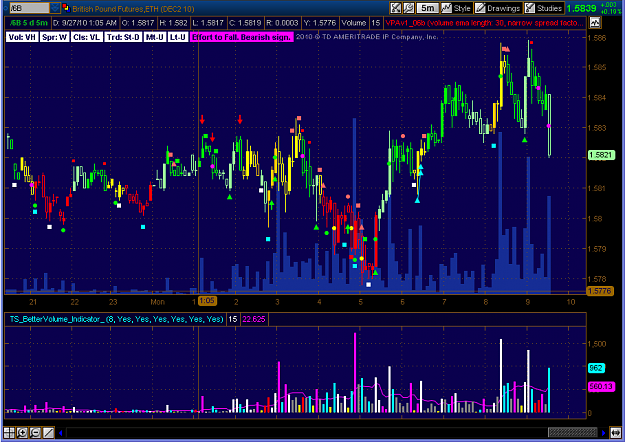This screenshot has width=625, height=442.
Task: Click the R: 0.0003 range value
Action: (x=282, y=23)
